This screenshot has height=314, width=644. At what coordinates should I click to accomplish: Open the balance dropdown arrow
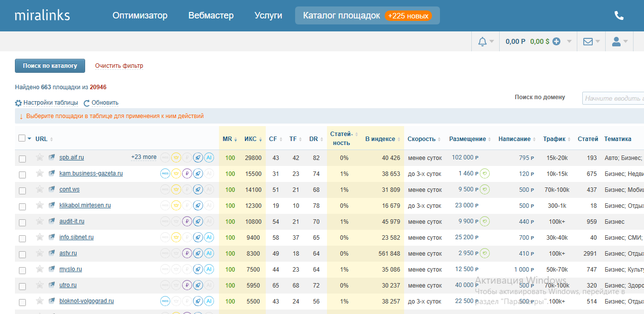[x=569, y=42]
